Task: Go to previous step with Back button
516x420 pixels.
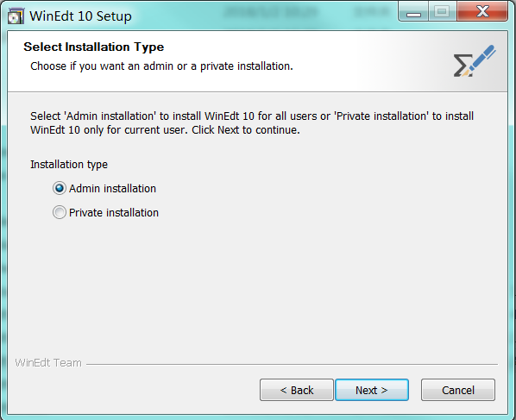Action: tap(297, 390)
